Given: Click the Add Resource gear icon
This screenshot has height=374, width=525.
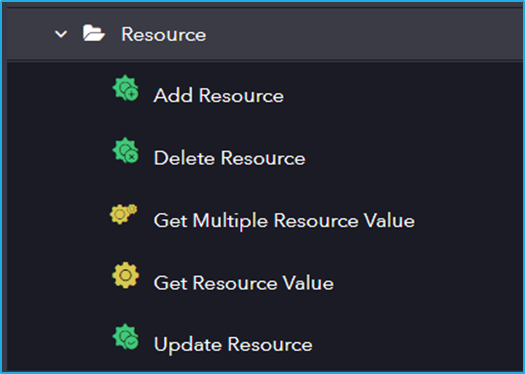Looking at the screenshot, I should (125, 88).
